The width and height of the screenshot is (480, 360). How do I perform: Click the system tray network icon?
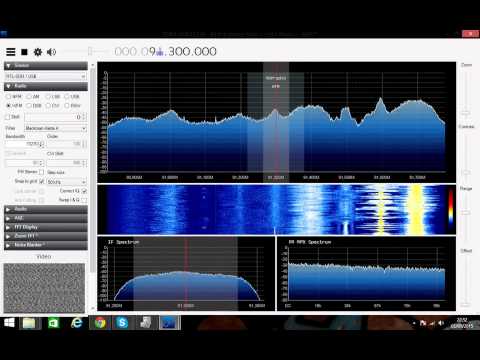point(432,323)
